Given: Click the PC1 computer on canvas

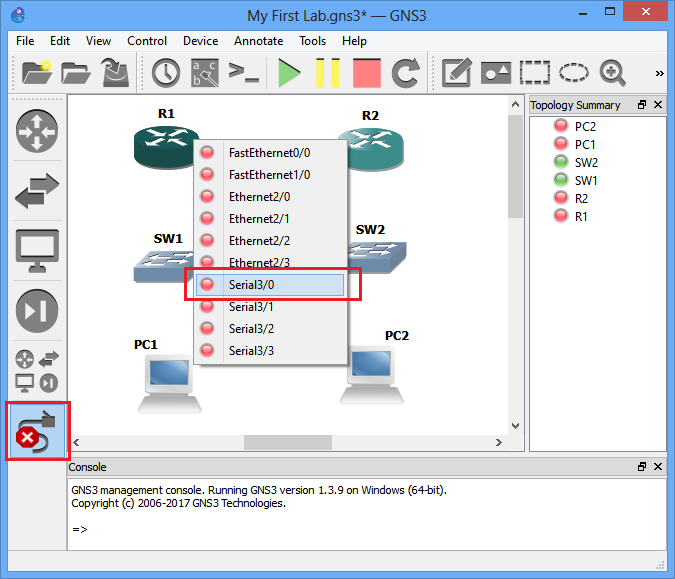Looking at the screenshot, I should click(170, 384).
